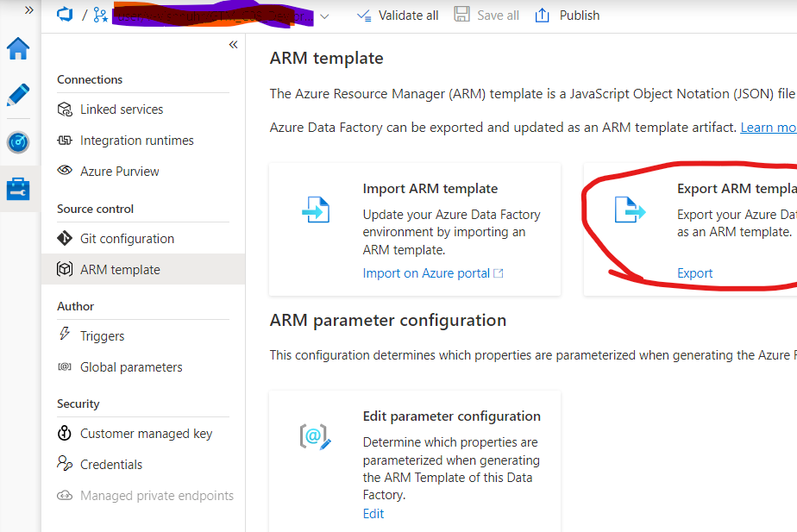Click the Azure DevOps repo icon
The width and height of the screenshot is (797, 532).
(64, 15)
